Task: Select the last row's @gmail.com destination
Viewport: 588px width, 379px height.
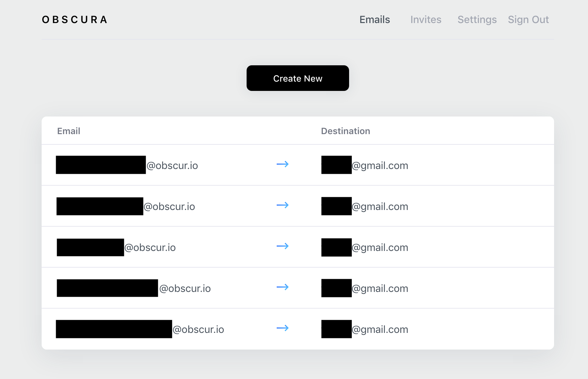Action: coord(365,329)
